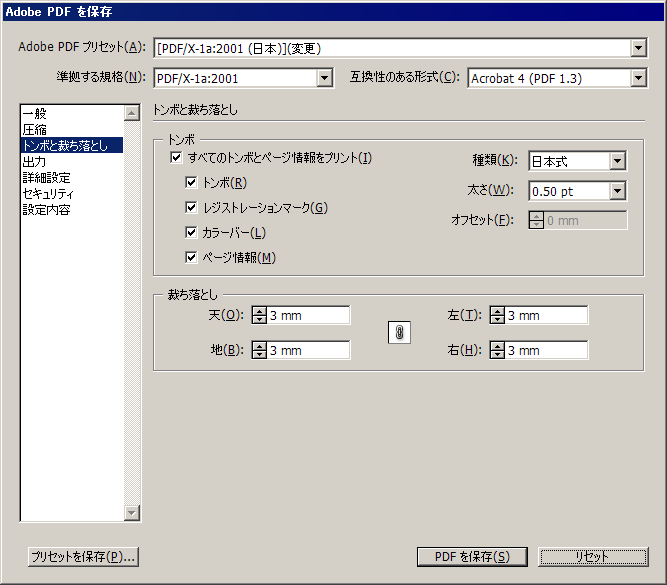Click the 地 bottom bleed stepper arrows
The width and height of the screenshot is (667, 585).
259,350
